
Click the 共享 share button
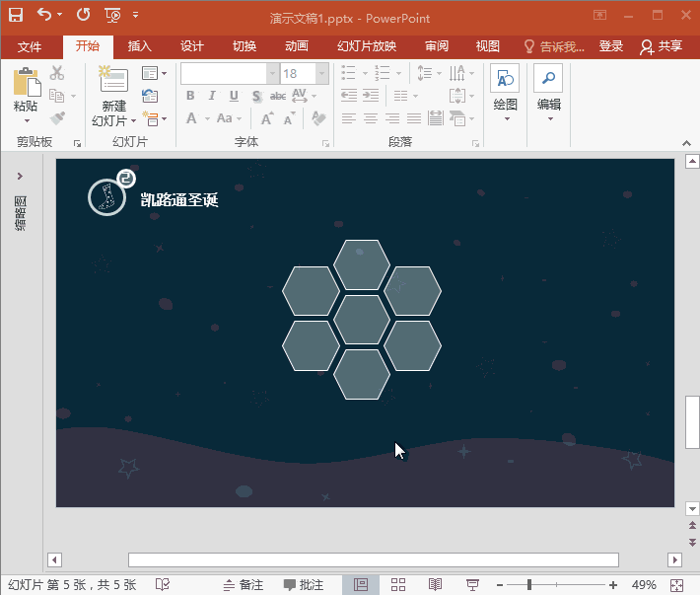(661, 46)
